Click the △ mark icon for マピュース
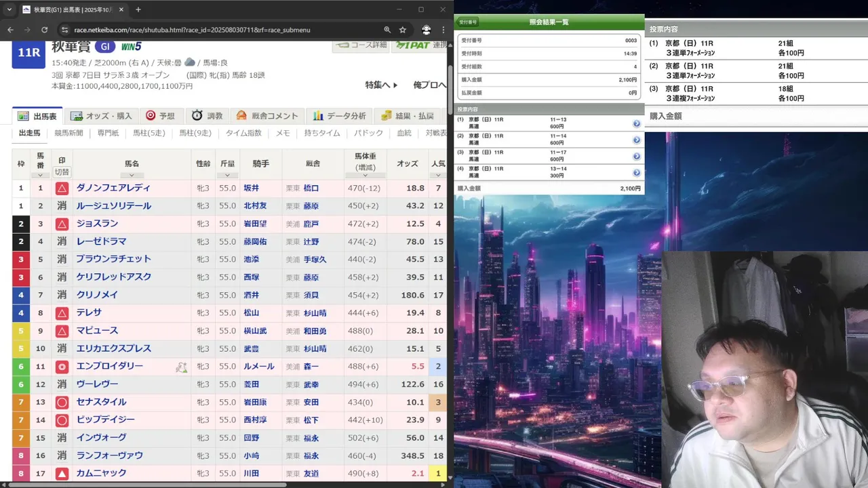 [x=62, y=331]
